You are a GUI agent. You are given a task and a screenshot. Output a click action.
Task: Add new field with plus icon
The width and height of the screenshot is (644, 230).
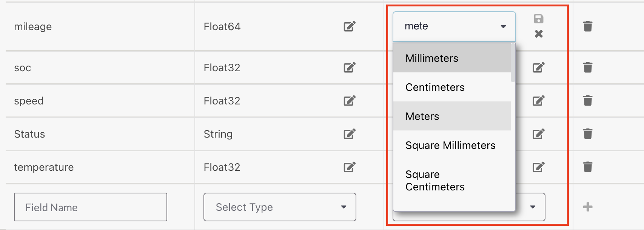(588, 207)
